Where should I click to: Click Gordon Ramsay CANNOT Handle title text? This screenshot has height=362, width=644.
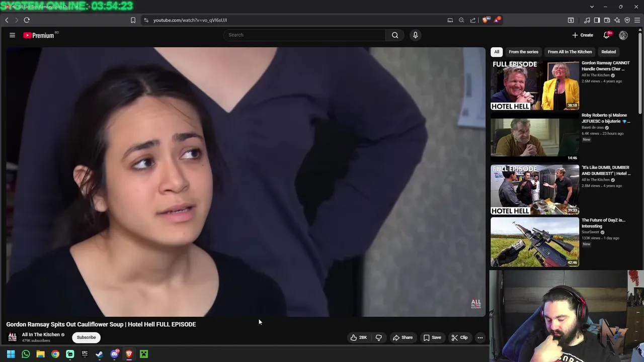[606, 66]
